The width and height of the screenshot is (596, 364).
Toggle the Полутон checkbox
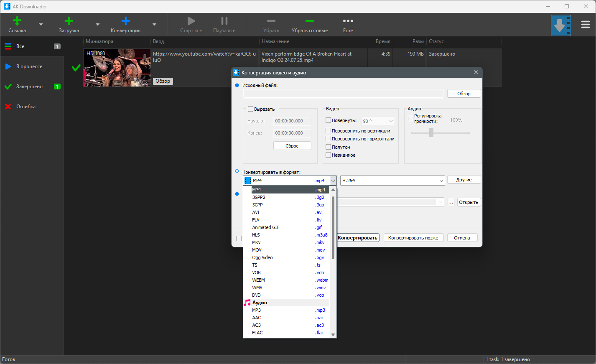click(329, 147)
